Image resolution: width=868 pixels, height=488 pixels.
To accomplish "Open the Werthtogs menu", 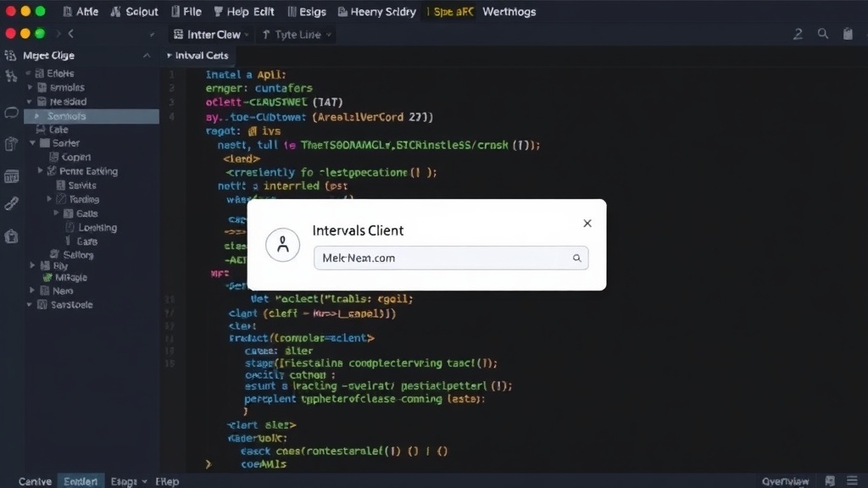I will click(509, 12).
